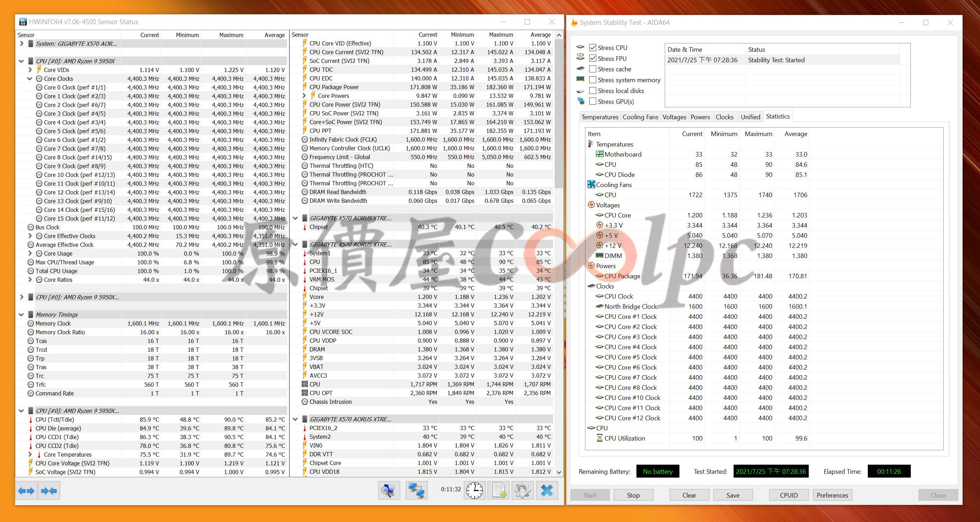
Task: Click the CPU fan icon beside 1,717 RPM
Action: click(x=304, y=384)
